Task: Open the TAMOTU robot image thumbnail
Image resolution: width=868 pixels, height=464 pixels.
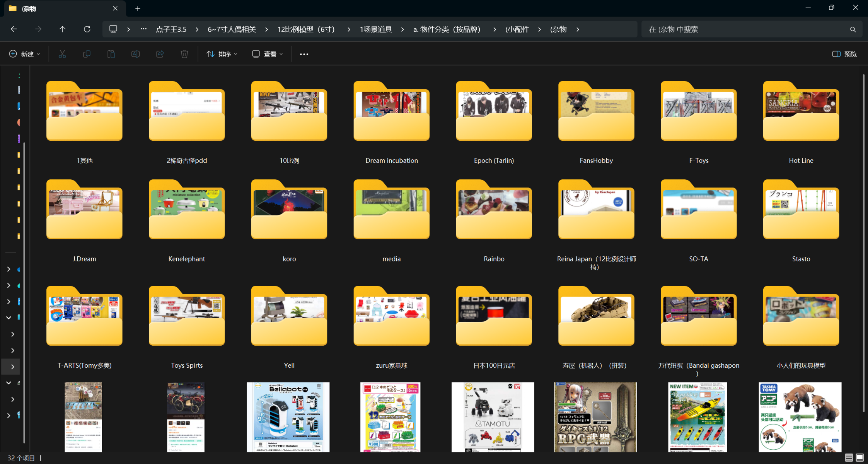Action: click(x=493, y=417)
